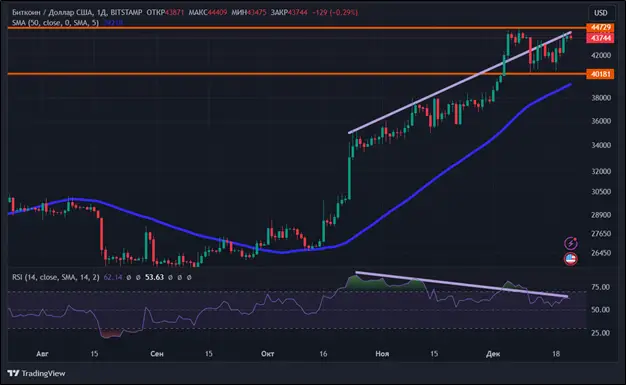Click the US flag economic event icon

571,259
